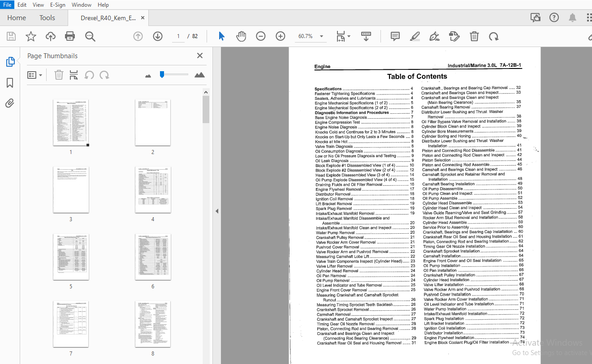
Task: Close the Drexel_R40_Kem document tab
Action: click(143, 18)
